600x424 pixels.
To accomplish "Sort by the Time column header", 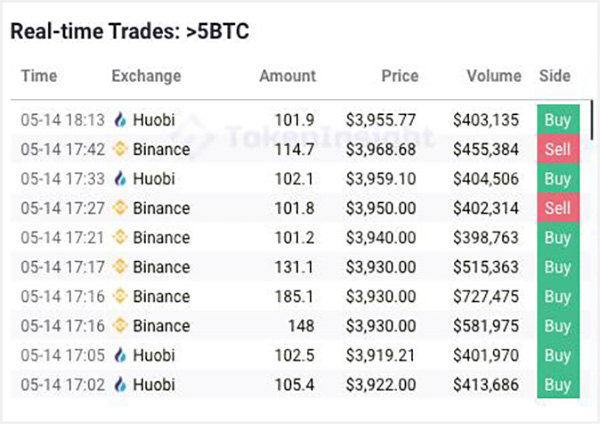I will [39, 76].
